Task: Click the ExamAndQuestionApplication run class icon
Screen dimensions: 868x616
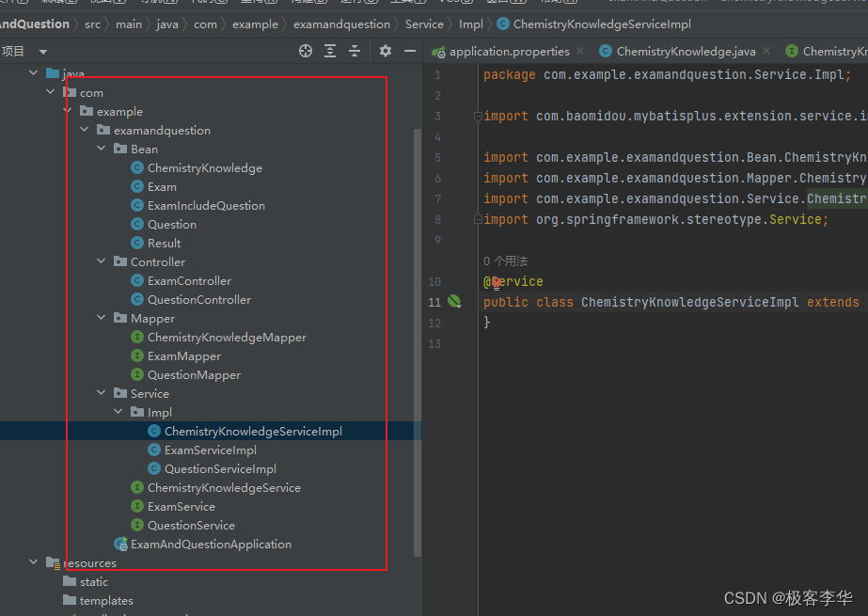Action: click(120, 544)
